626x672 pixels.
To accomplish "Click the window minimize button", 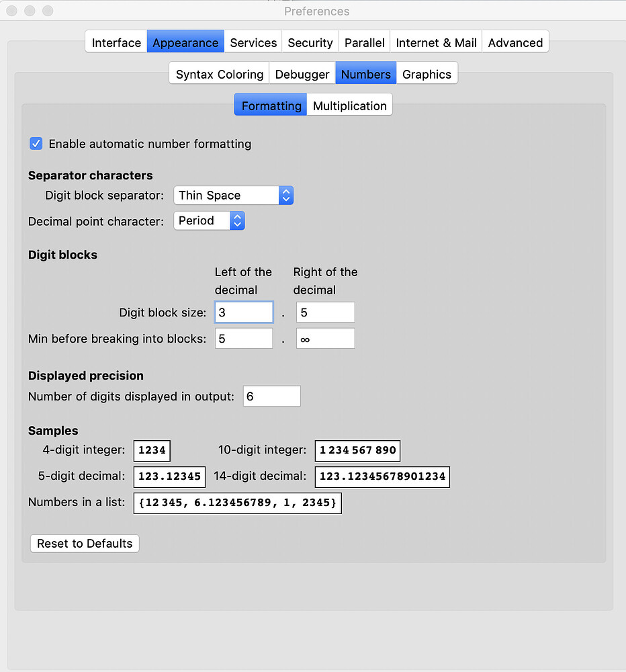I will tap(30, 11).
